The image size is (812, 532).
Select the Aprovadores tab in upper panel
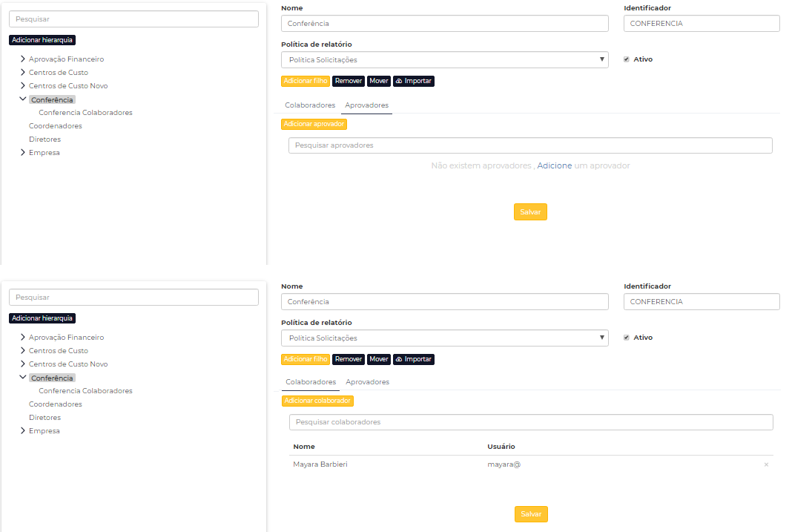click(x=366, y=105)
